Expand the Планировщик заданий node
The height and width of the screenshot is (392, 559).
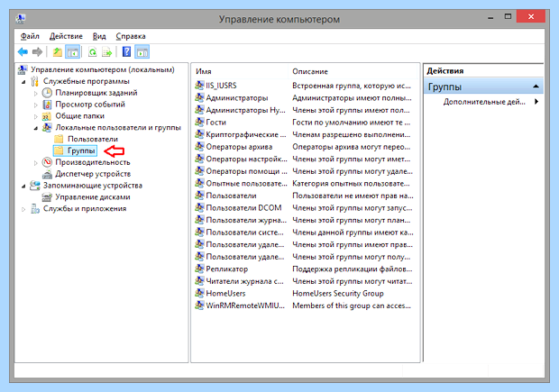point(36,94)
